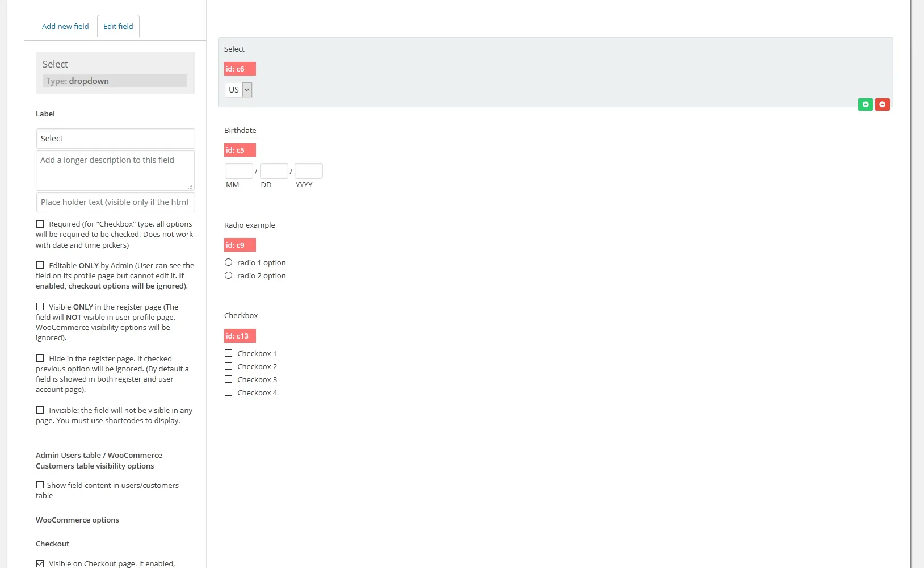This screenshot has width=924, height=568.
Task: Click the red minus icon to remove option
Action: click(x=883, y=105)
